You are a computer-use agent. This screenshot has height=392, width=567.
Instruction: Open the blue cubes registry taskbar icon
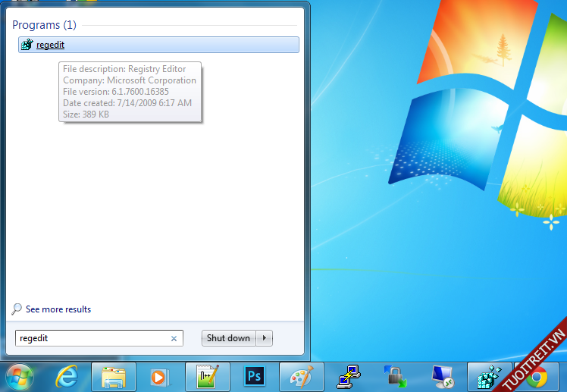click(490, 376)
